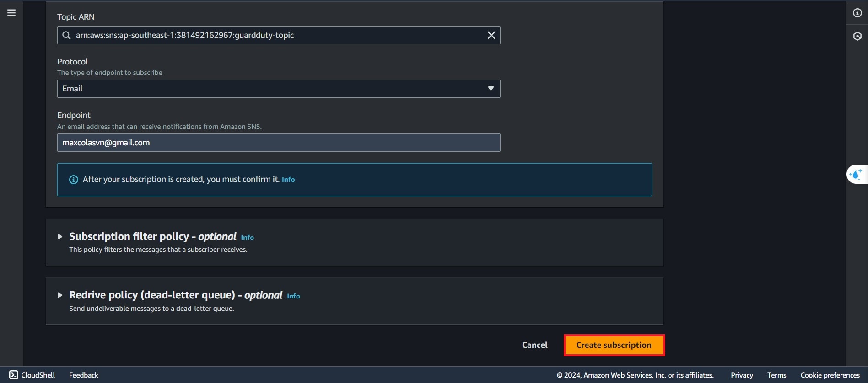Click the Endpoint email input field
This screenshot has height=383, width=868.
tap(278, 143)
